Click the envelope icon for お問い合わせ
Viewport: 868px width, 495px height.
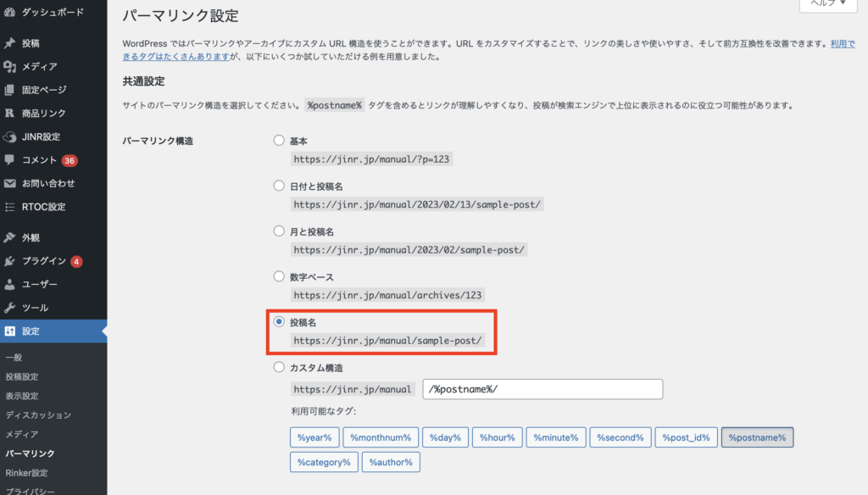9,183
